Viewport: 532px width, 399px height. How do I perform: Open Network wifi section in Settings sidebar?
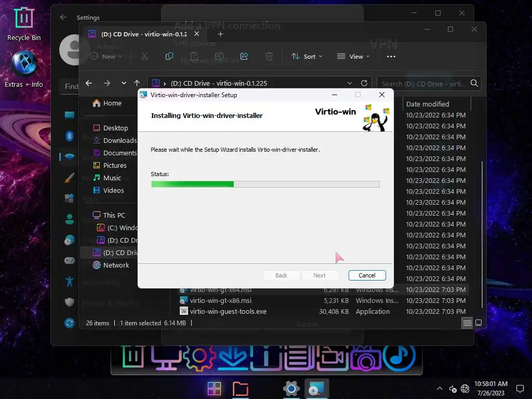coord(70,157)
